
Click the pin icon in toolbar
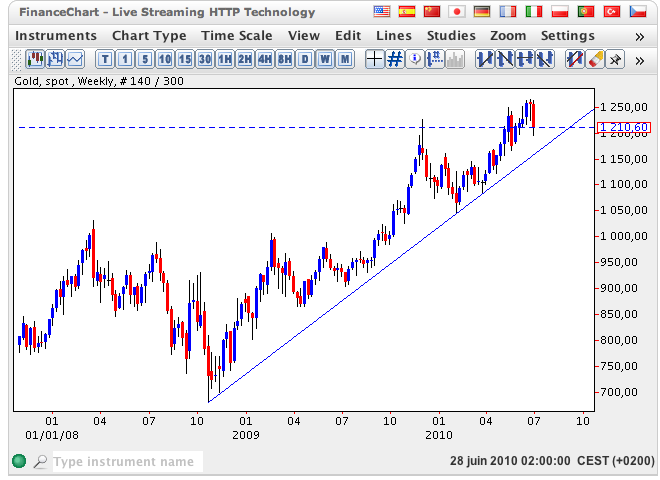[x=615, y=59]
